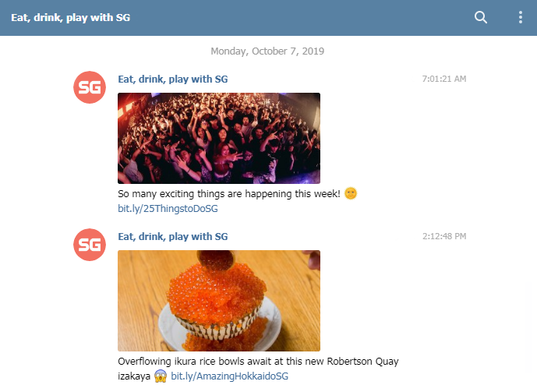The height and width of the screenshot is (392, 537).
Task: Click the sender name above the crowd photo
Action: tap(172, 79)
